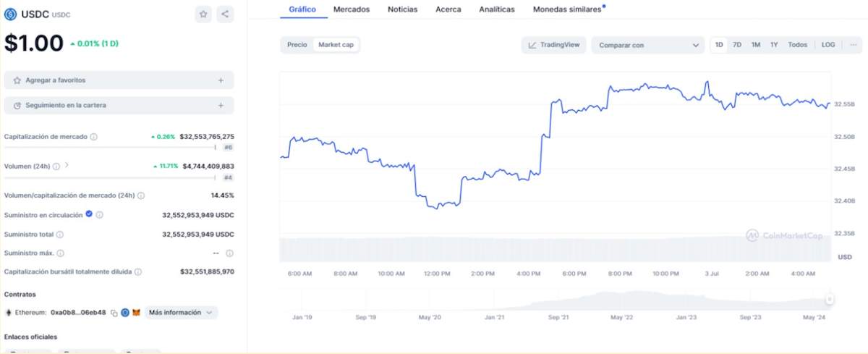
Task: Open the Acerca tab
Action: pyautogui.click(x=448, y=9)
